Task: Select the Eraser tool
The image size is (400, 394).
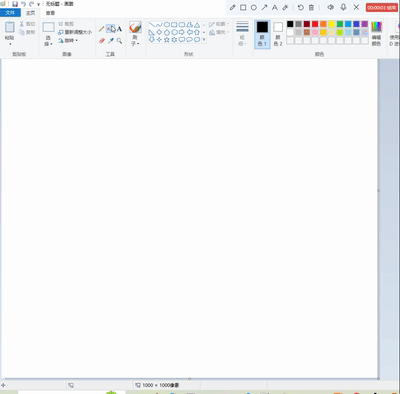Action: click(x=102, y=41)
